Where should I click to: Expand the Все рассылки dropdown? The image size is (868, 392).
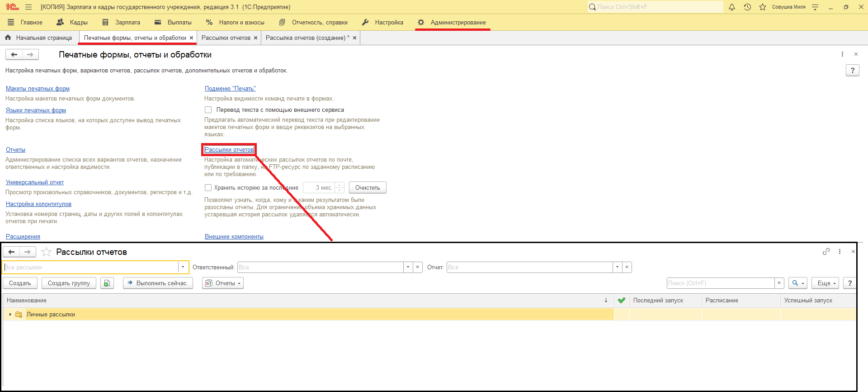tap(183, 267)
